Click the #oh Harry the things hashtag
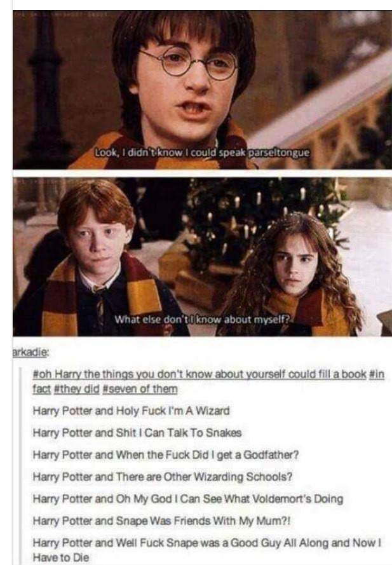392x565 pixels. pos(199,374)
